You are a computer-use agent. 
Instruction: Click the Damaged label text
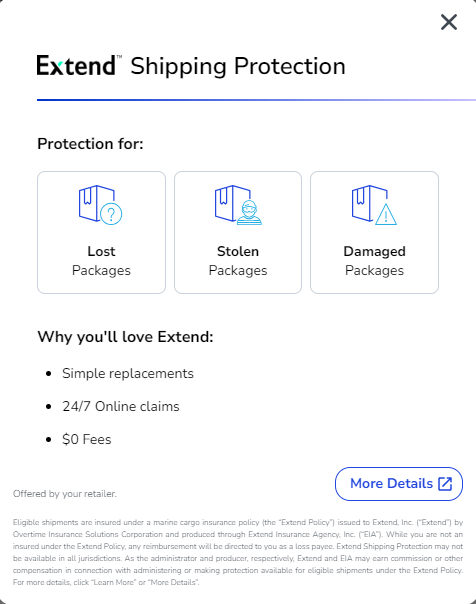[x=374, y=251]
